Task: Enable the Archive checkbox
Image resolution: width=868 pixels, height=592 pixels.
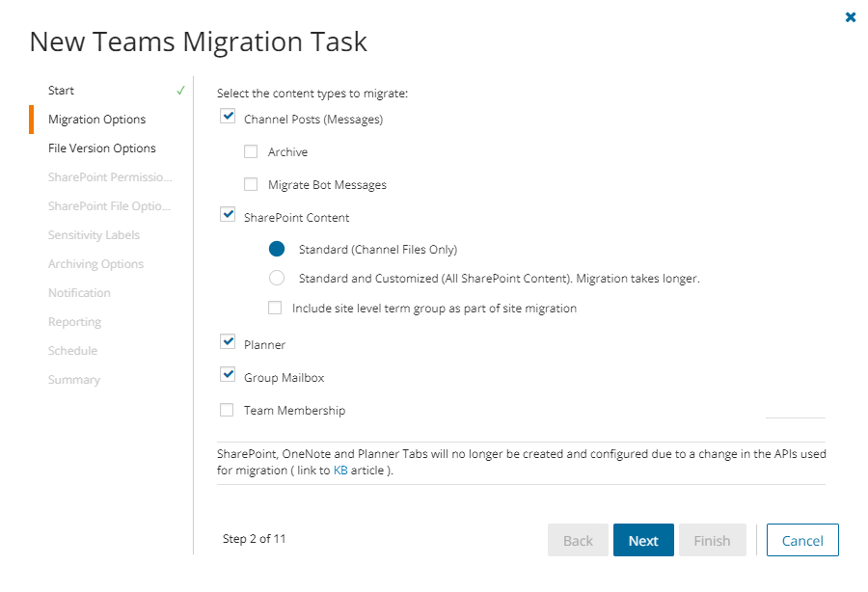Action: (251, 151)
